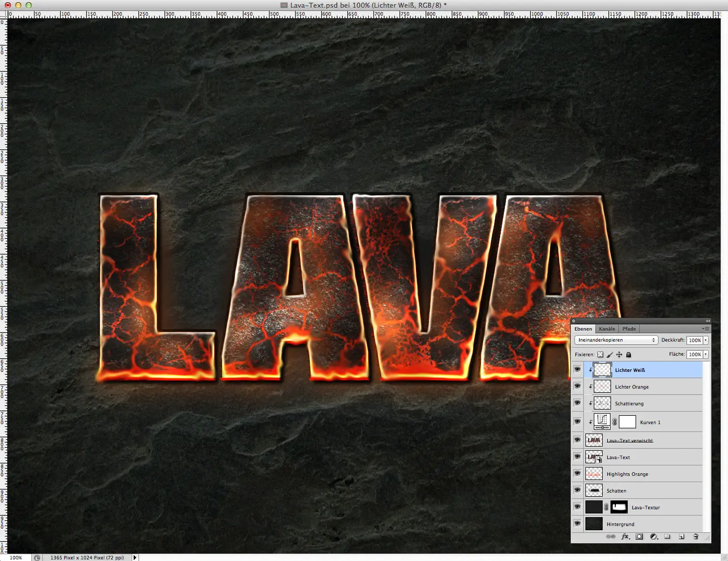This screenshot has height=561, width=728.
Task: Select the Delete layer trash icon
Action: pos(696,536)
